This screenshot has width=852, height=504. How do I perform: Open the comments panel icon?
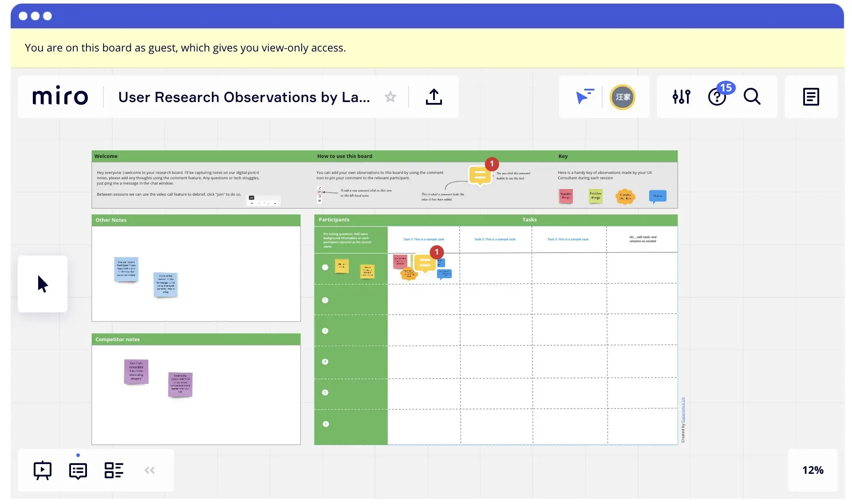pos(78,471)
